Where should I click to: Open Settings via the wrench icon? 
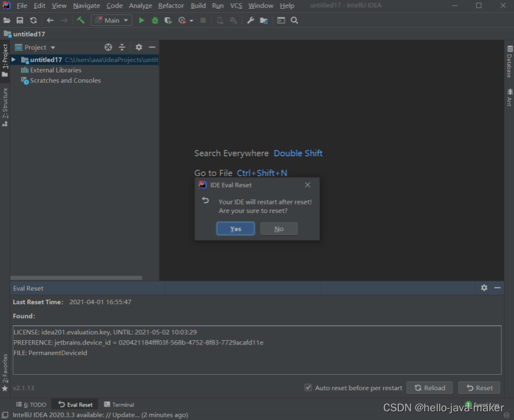coord(250,20)
